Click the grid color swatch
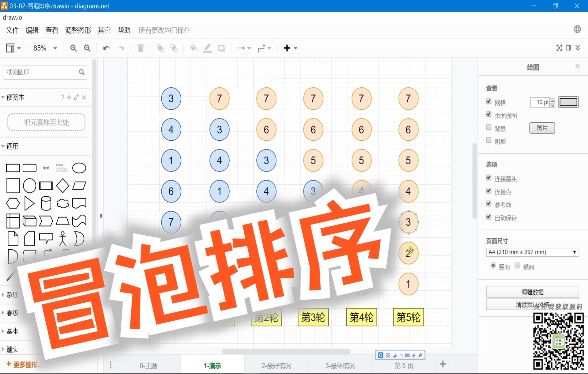 coord(569,102)
